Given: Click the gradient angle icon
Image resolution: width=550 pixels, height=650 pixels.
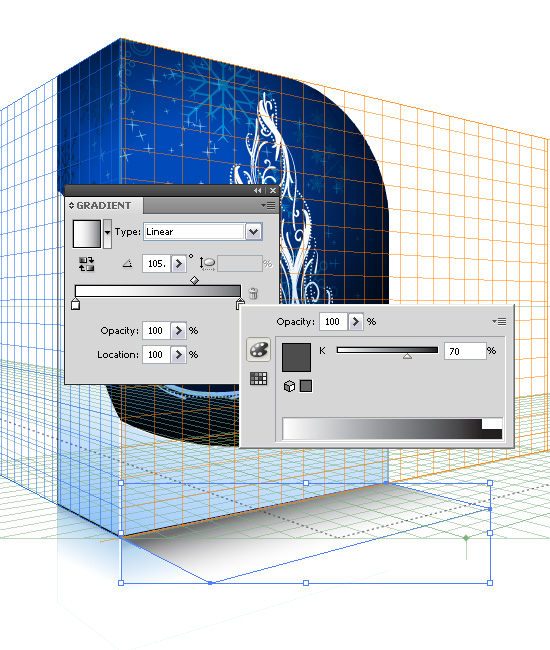Looking at the screenshot, I should pyautogui.click(x=128, y=263).
